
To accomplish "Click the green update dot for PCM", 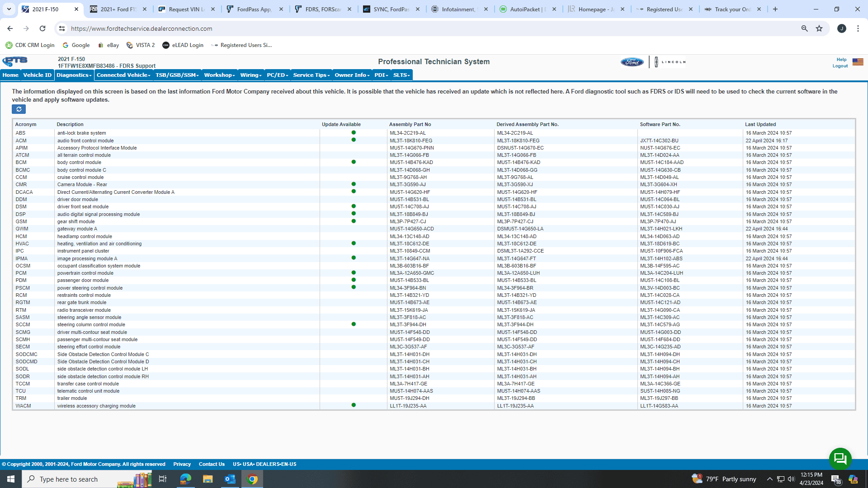I will (x=354, y=272).
